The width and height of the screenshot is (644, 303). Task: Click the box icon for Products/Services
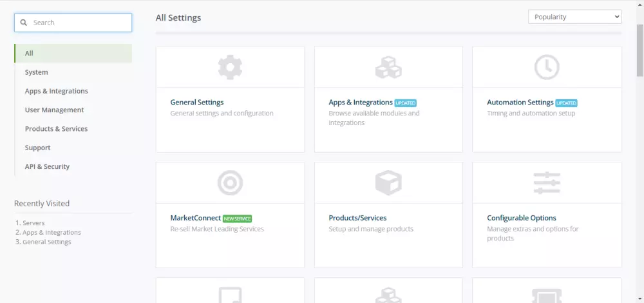click(388, 183)
